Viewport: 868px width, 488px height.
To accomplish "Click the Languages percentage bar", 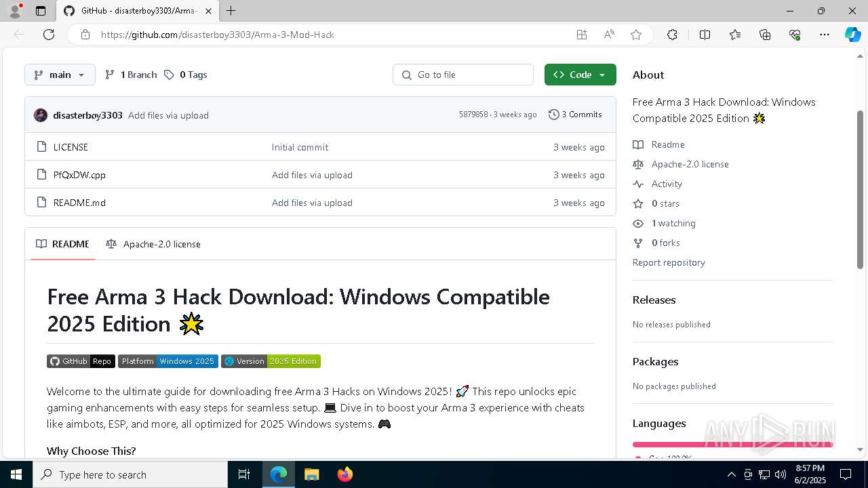I will click(732, 445).
